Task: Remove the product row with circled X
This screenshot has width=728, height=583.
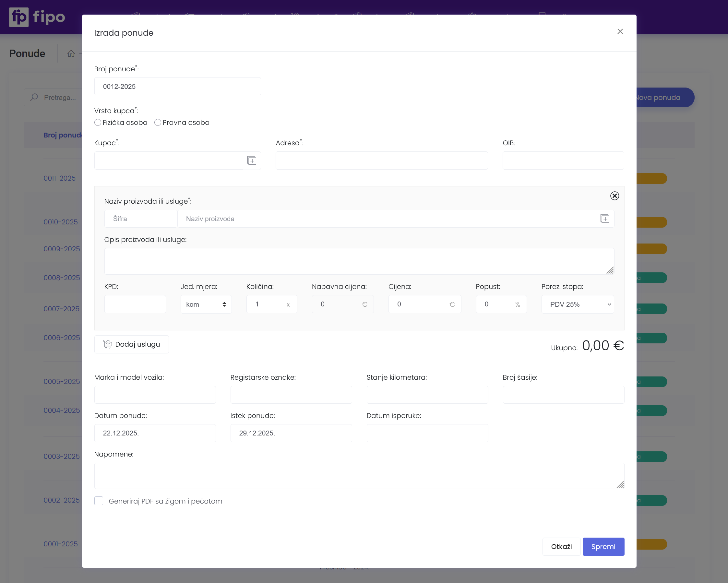Action: (x=614, y=196)
